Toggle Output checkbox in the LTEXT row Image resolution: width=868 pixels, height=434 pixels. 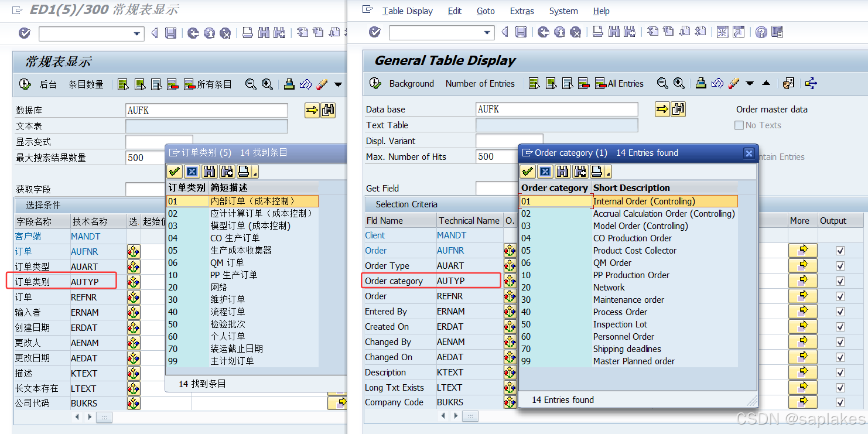(x=840, y=388)
